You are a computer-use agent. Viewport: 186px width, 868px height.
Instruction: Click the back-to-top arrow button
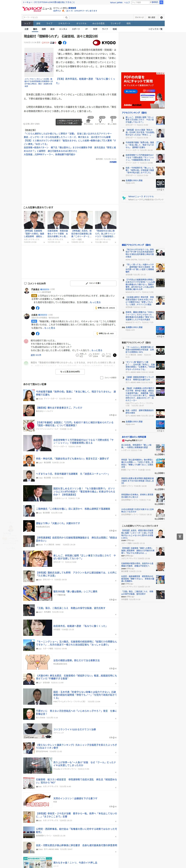(x=180, y=537)
